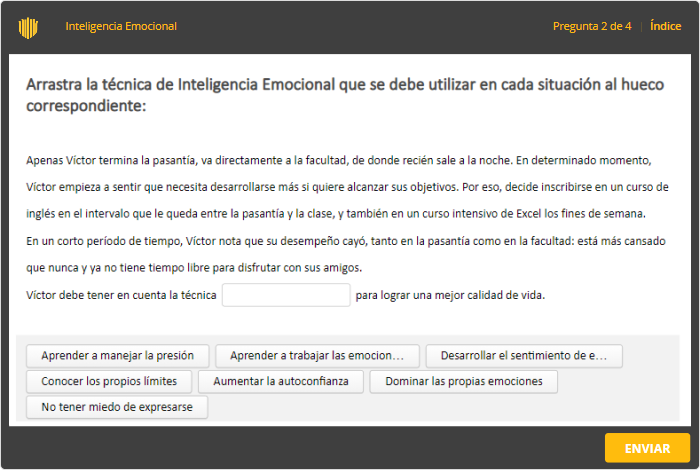Click the text 'Víctor debe tener en cuenta la técnica'

121,295
